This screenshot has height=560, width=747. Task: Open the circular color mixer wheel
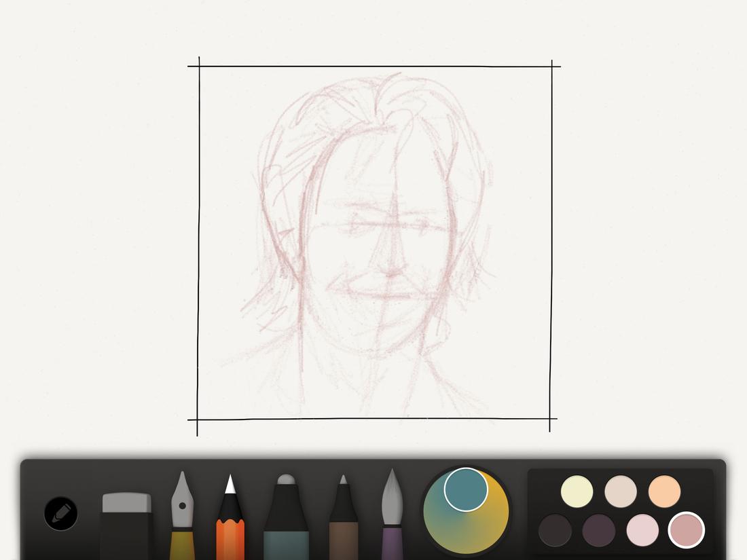pyautogui.click(x=465, y=512)
